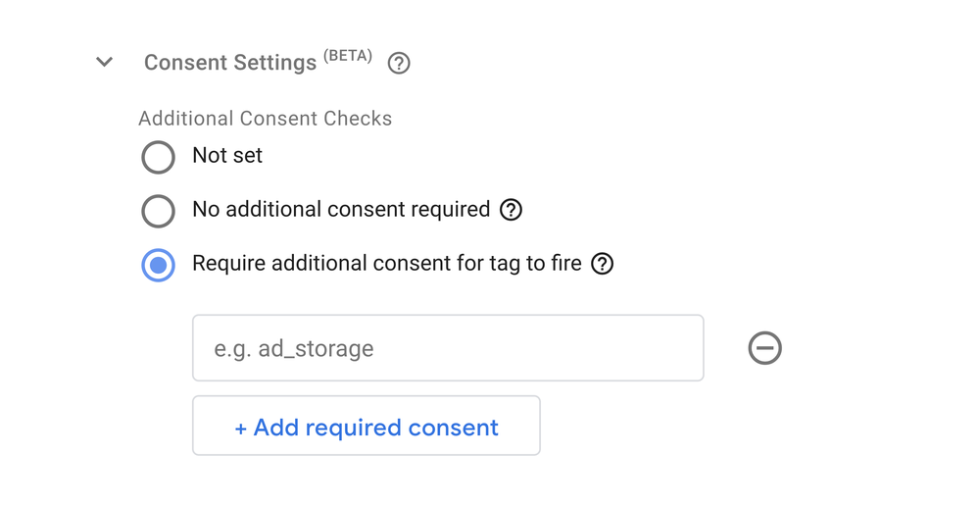Open help icon next to Consent Settings heading

point(399,63)
